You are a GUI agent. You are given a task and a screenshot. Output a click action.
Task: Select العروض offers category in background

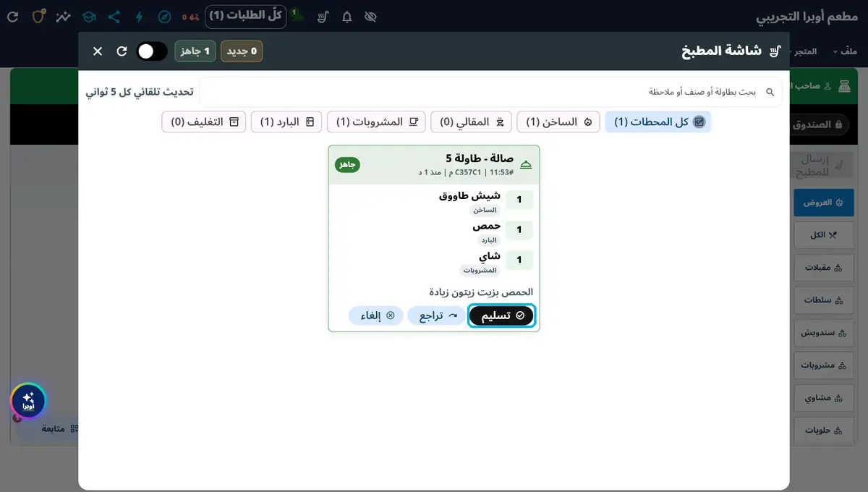[x=824, y=203]
